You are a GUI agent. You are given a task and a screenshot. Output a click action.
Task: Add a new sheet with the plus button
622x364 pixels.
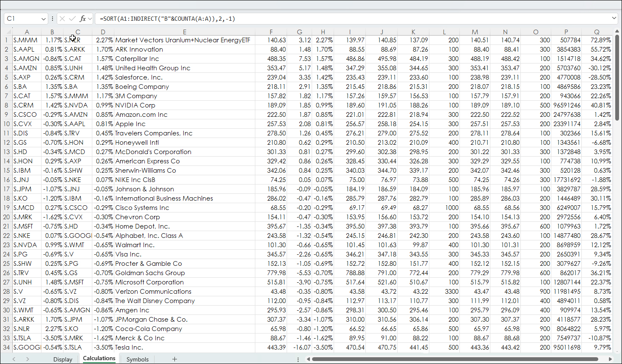pos(174,359)
